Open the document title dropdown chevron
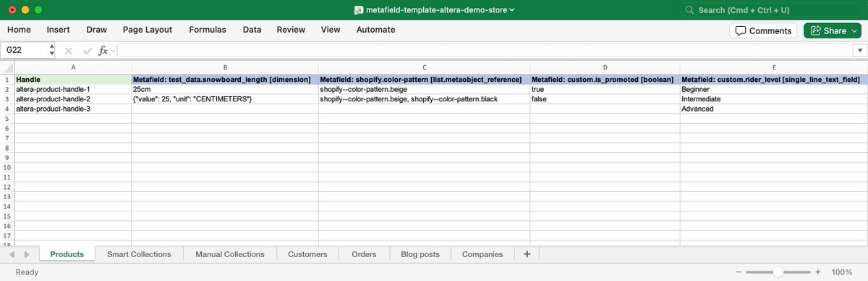 (512, 10)
